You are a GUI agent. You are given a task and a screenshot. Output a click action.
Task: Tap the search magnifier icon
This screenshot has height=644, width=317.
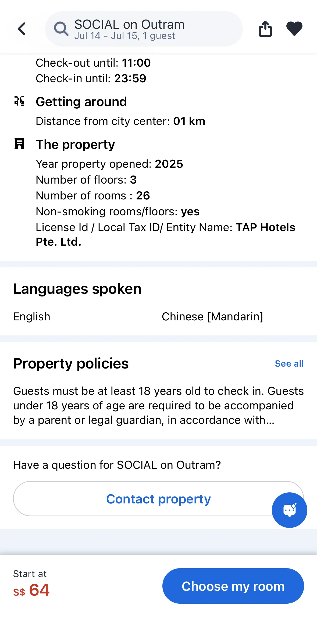pos(61,29)
